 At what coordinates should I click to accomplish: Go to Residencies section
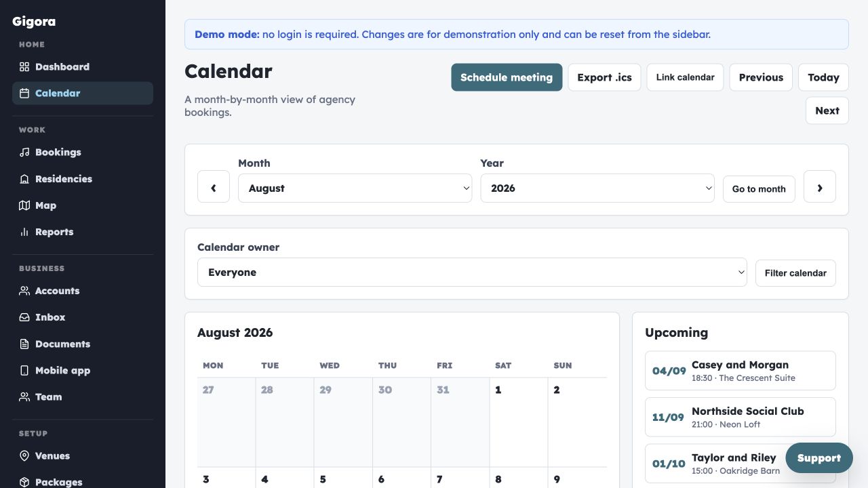coord(83,178)
